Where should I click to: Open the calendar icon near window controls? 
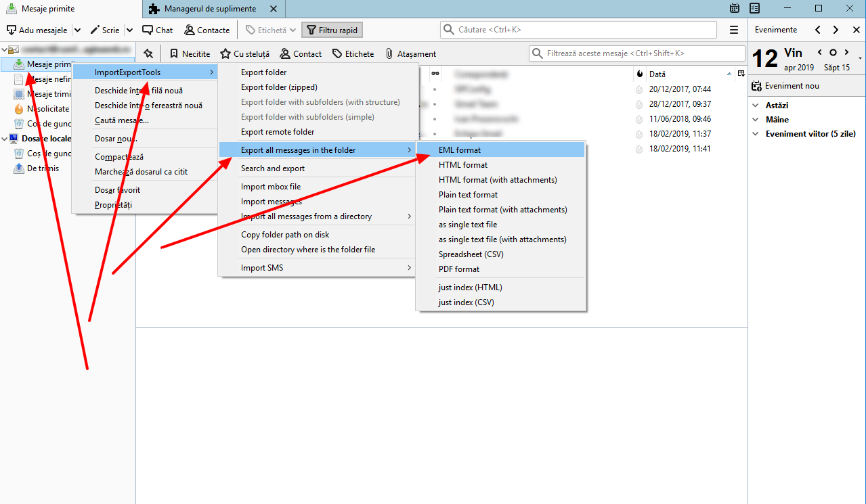734,8
